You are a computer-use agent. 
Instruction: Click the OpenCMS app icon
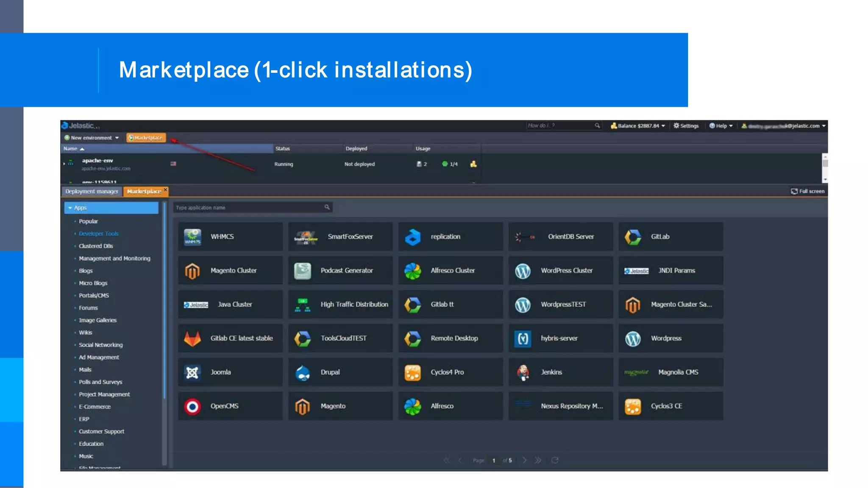click(192, 406)
